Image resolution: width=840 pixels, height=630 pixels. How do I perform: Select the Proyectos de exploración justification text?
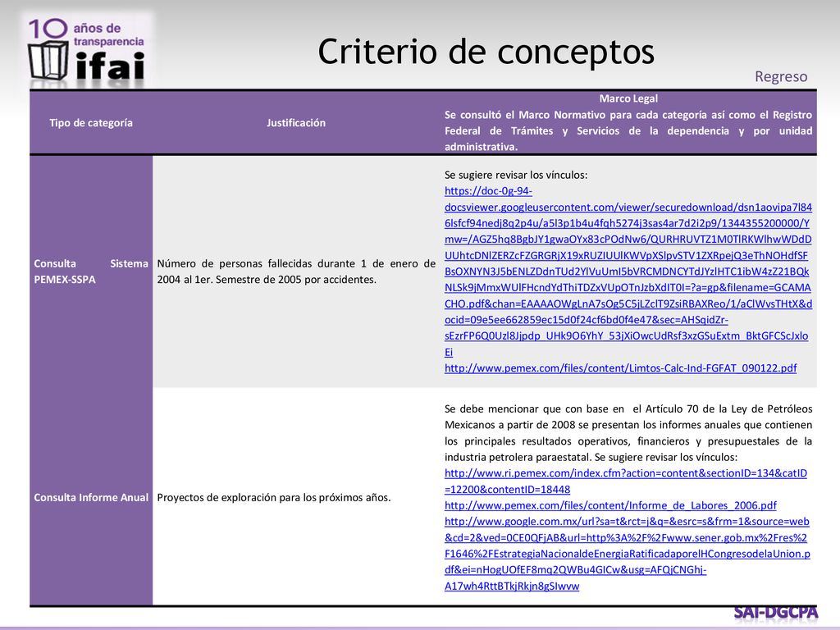coord(274,498)
